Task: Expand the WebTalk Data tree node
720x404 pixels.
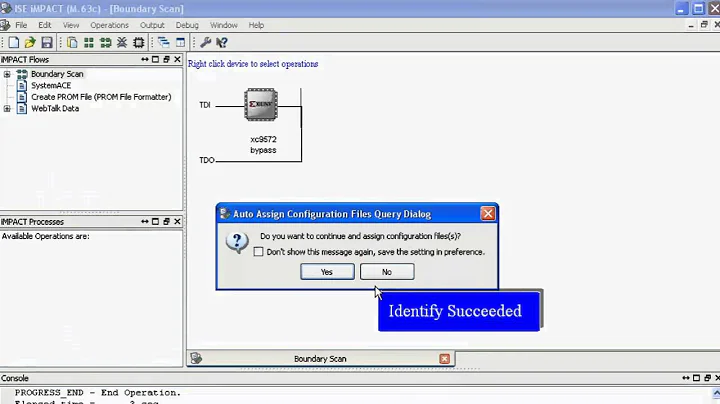Action: pos(7,109)
